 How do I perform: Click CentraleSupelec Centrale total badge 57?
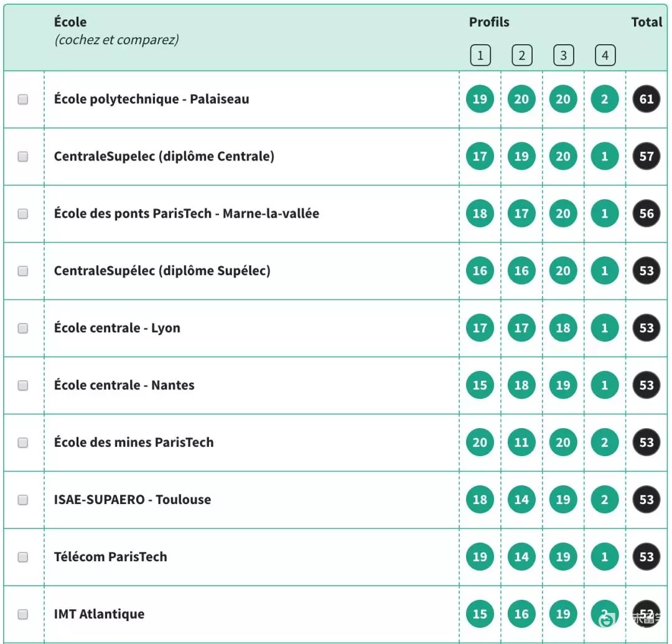point(646,156)
